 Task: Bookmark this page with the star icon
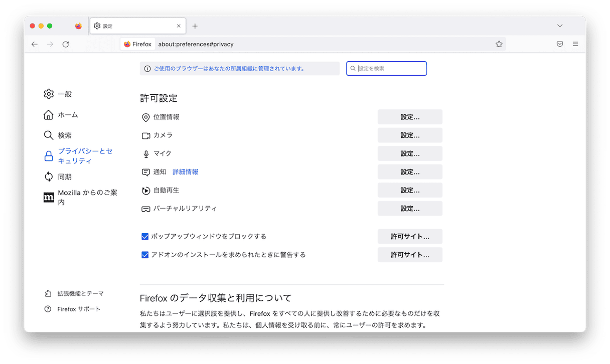[499, 44]
